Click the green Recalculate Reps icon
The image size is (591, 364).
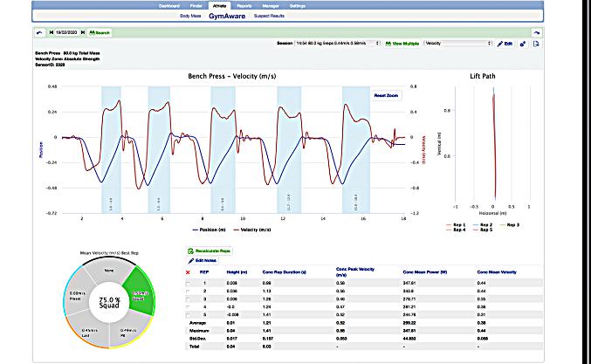(190, 251)
